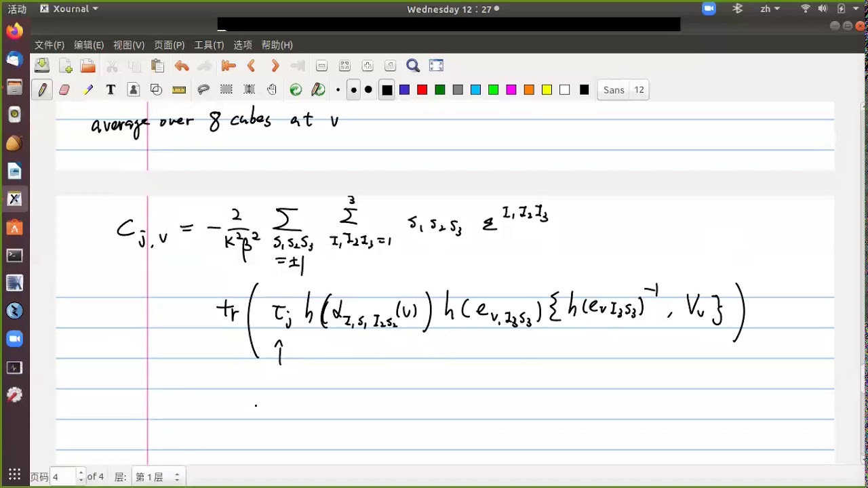
Task: Open the Xournal dock icon
Action: pos(14,199)
